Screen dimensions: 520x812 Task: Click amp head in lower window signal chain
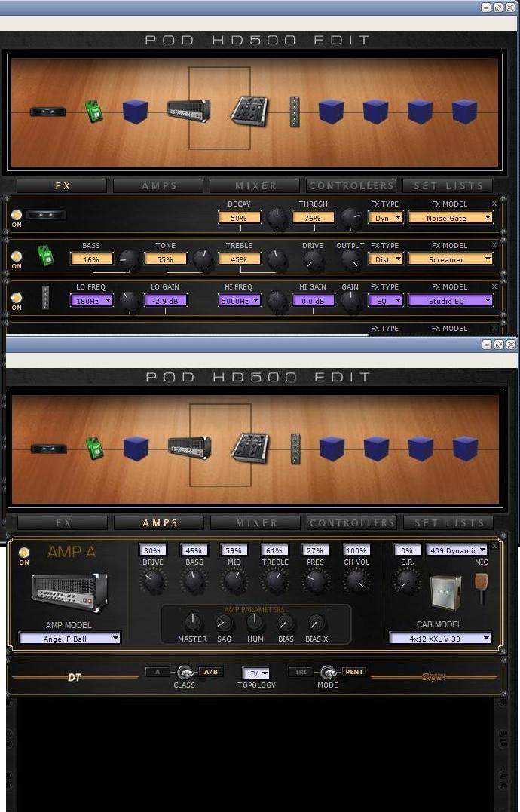coord(190,449)
